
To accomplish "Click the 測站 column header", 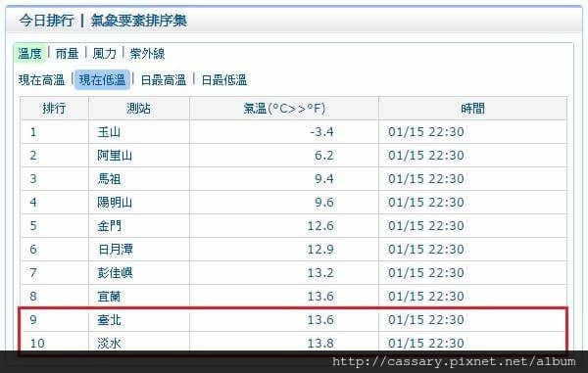I will [139, 109].
